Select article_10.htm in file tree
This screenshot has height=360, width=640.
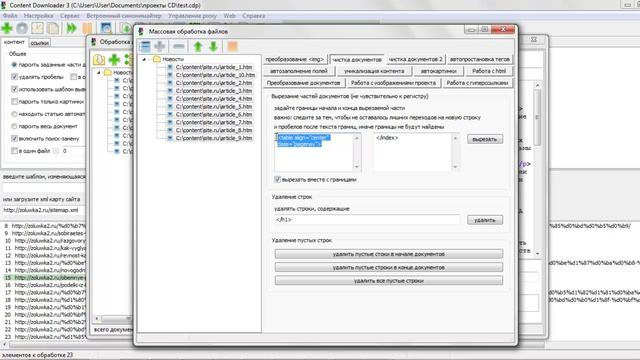(x=215, y=75)
